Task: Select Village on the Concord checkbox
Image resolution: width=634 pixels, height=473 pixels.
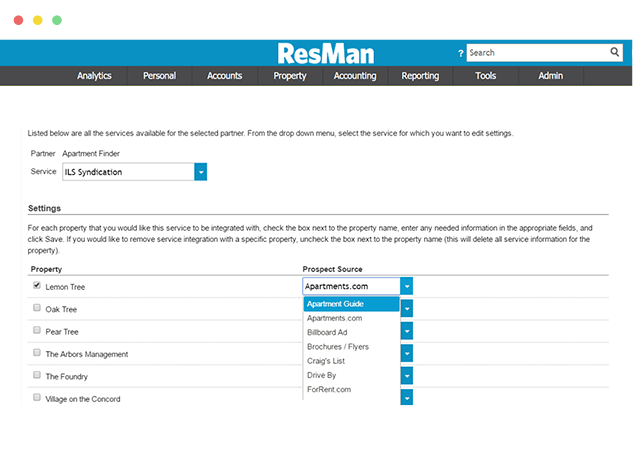Action: (37, 397)
